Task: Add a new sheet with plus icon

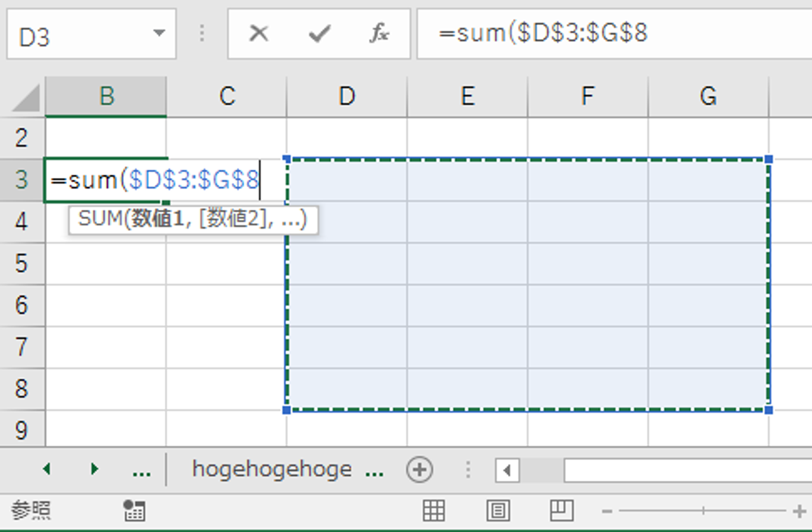Action: [x=420, y=469]
